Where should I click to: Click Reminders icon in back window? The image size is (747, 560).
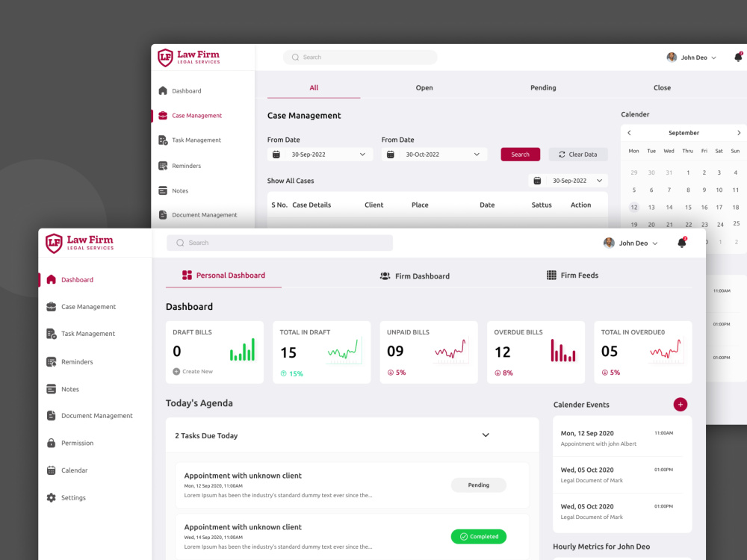click(x=163, y=166)
